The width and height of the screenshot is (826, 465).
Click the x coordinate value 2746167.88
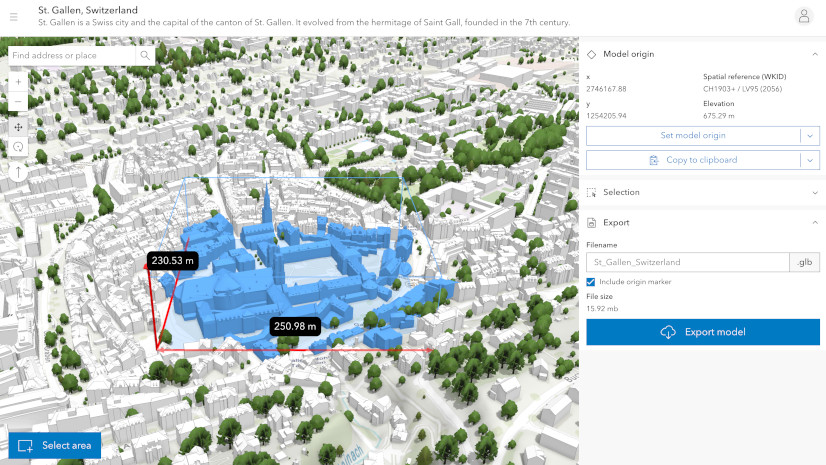(x=606, y=89)
